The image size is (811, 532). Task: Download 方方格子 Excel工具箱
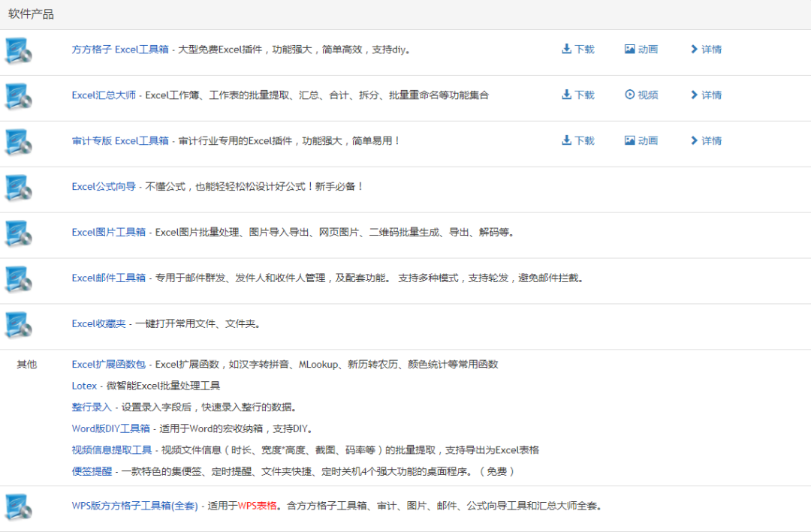click(x=577, y=50)
